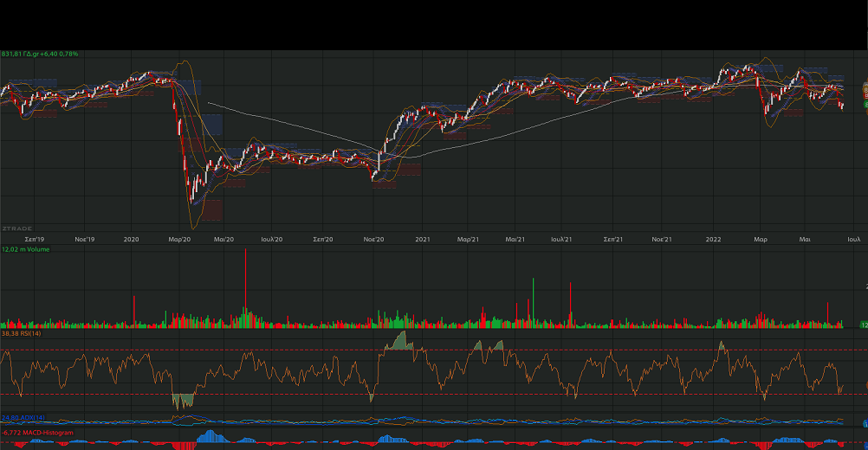Click the ΓΔ.gr price label at top-left

pos(40,54)
